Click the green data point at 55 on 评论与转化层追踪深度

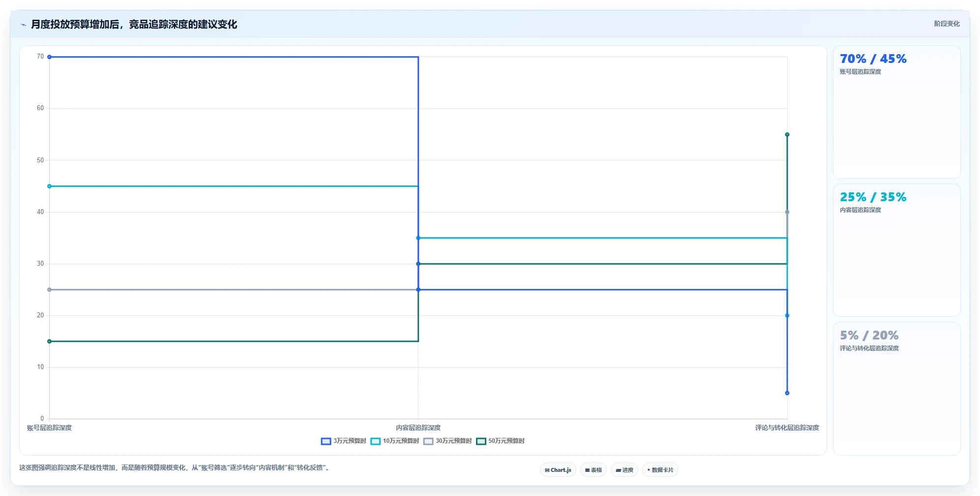click(x=787, y=134)
